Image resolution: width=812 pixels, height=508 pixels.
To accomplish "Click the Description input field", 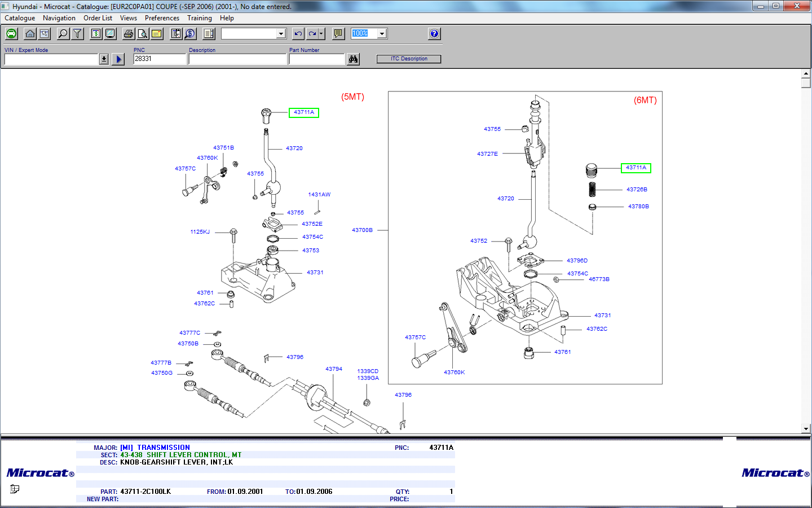I will 237,59.
